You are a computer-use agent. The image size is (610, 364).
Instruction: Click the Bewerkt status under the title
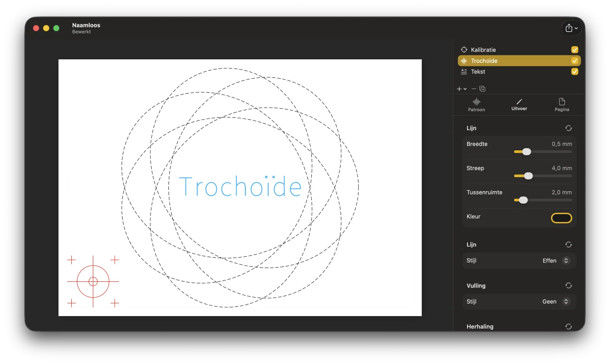pos(81,32)
